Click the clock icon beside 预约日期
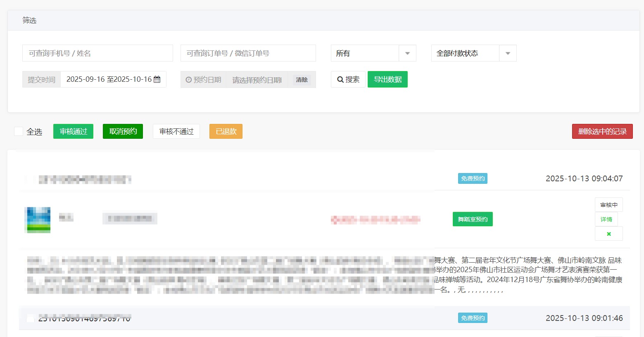 point(189,80)
